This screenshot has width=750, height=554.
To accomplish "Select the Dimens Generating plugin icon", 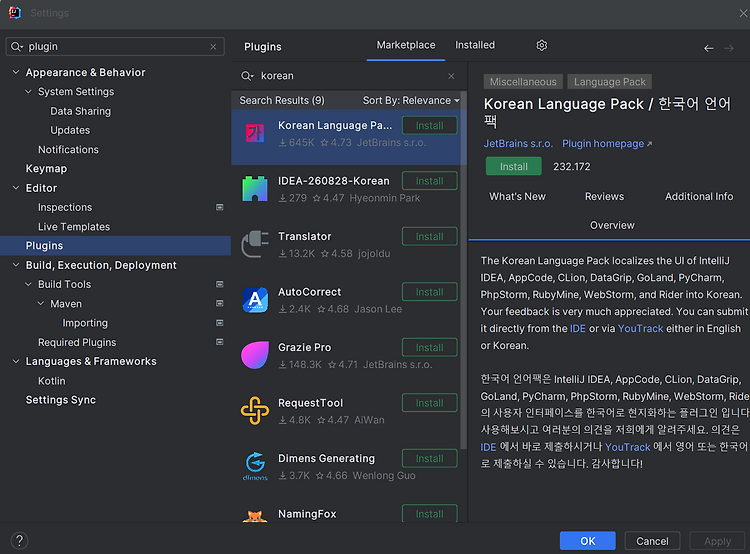I will point(255,466).
